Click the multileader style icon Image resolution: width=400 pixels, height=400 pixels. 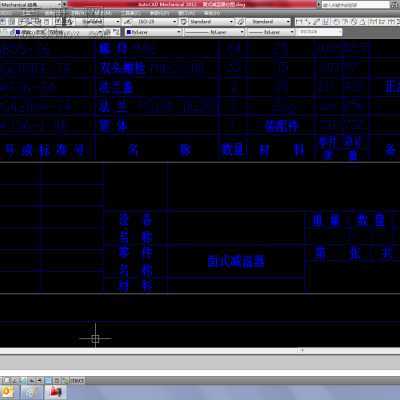point(241,22)
